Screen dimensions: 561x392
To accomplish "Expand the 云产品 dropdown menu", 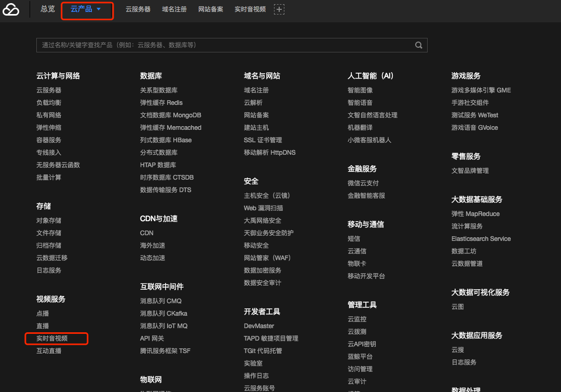I will (86, 9).
